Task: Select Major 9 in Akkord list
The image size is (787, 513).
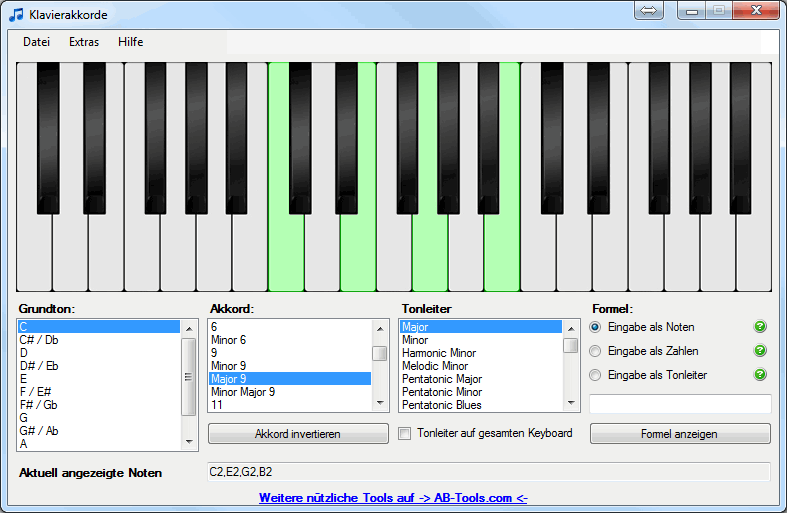Action: (x=290, y=379)
